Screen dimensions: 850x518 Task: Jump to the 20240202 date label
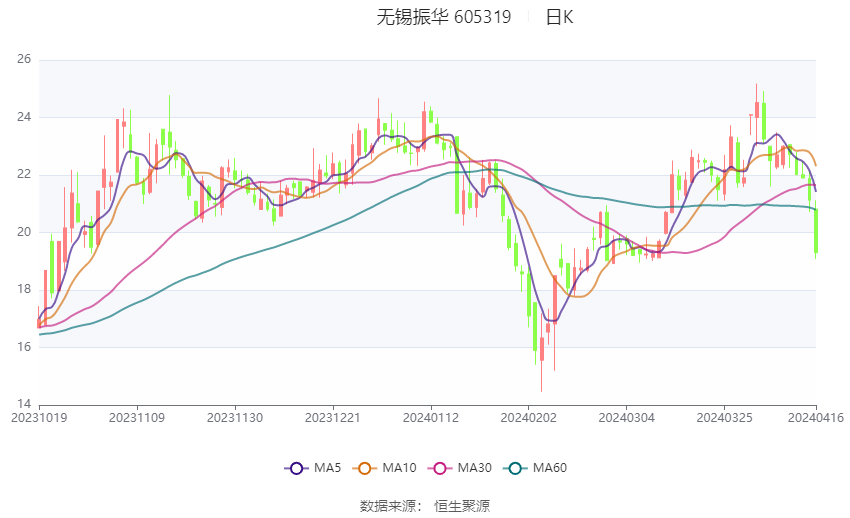click(x=528, y=417)
